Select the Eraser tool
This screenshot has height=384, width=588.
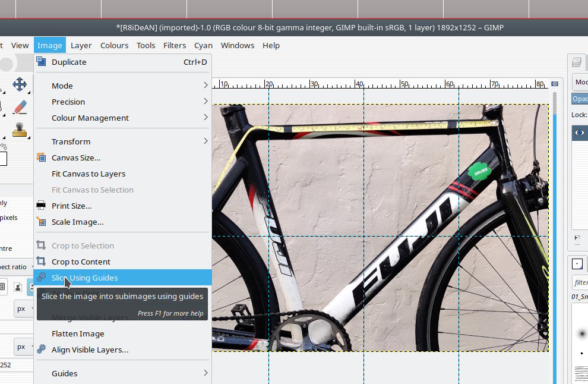point(20,107)
